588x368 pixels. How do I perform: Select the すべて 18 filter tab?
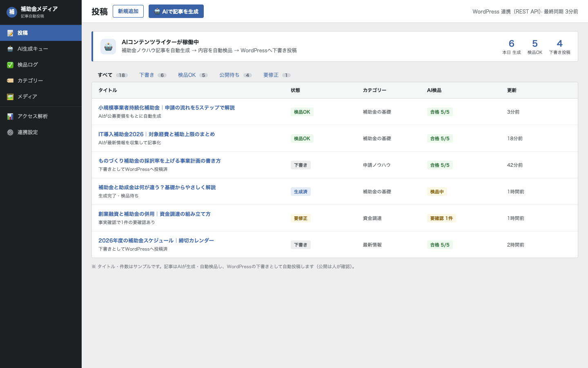tap(113, 75)
